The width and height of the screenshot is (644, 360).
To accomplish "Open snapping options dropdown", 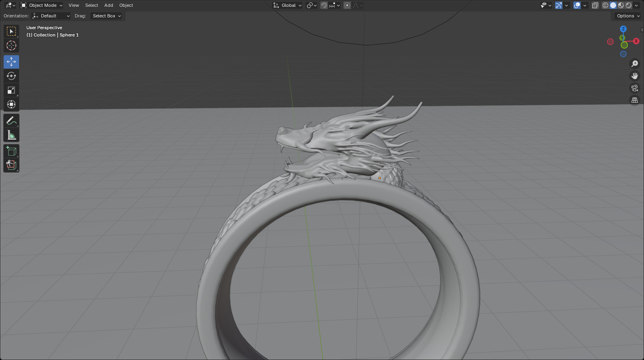I will coord(335,5).
